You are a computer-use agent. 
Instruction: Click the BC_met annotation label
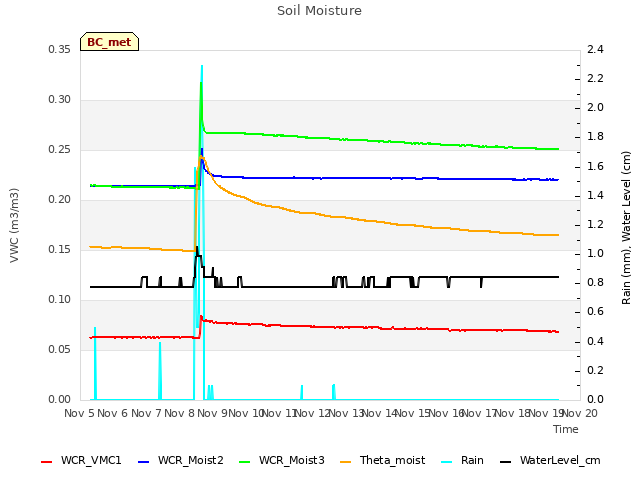pos(109,42)
